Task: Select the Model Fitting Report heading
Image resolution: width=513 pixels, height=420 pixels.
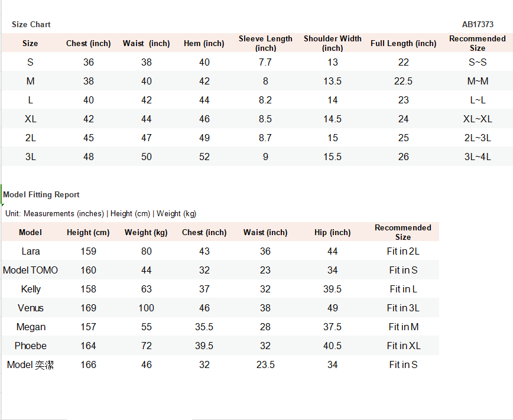Action: tap(41, 194)
